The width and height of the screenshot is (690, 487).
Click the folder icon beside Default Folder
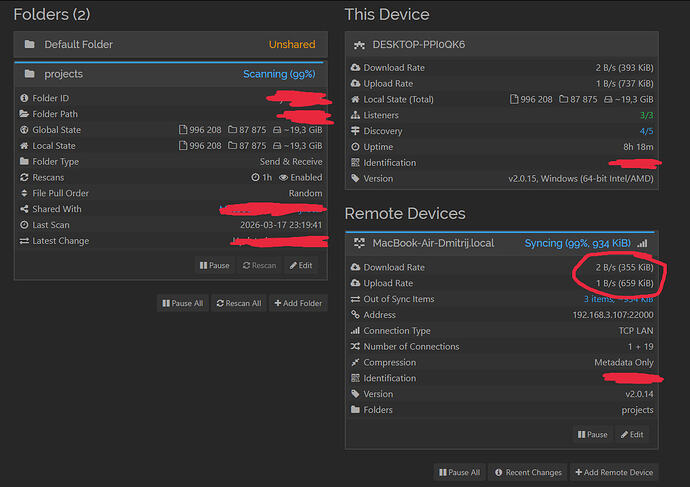pyautogui.click(x=29, y=44)
